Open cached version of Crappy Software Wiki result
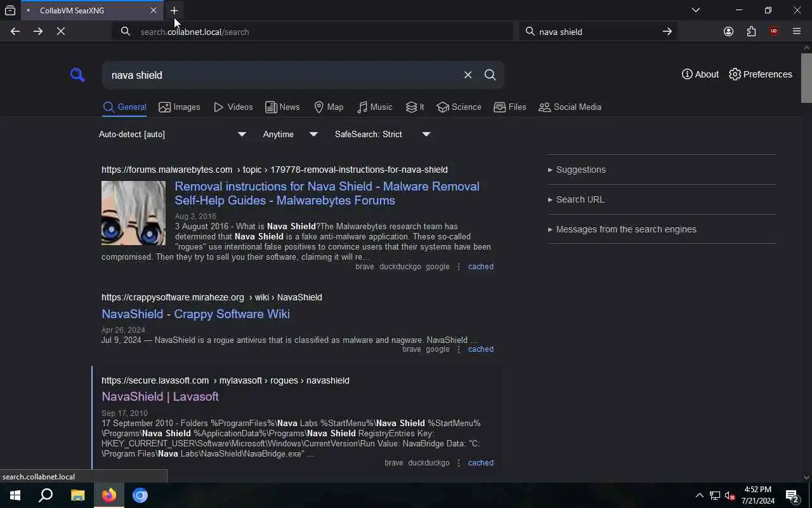Screen dimensions: 812x508 (x=480, y=349)
